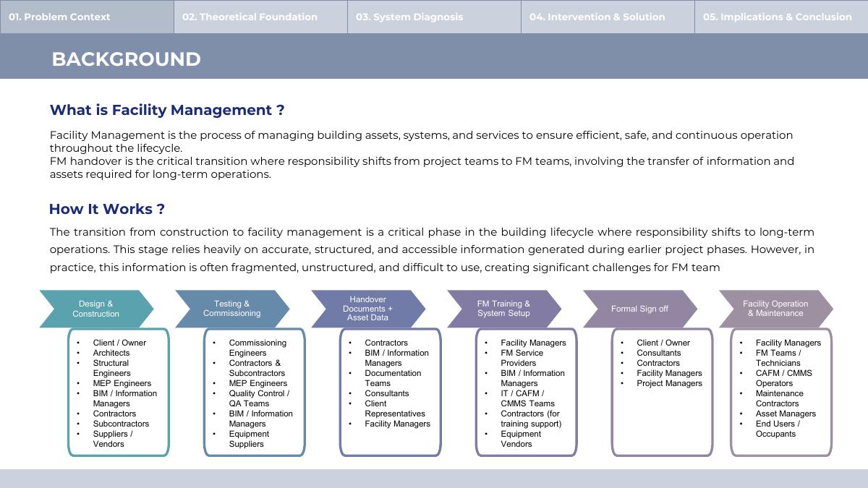Click 'Documentation Teams' entry
868x488 pixels.
point(393,378)
